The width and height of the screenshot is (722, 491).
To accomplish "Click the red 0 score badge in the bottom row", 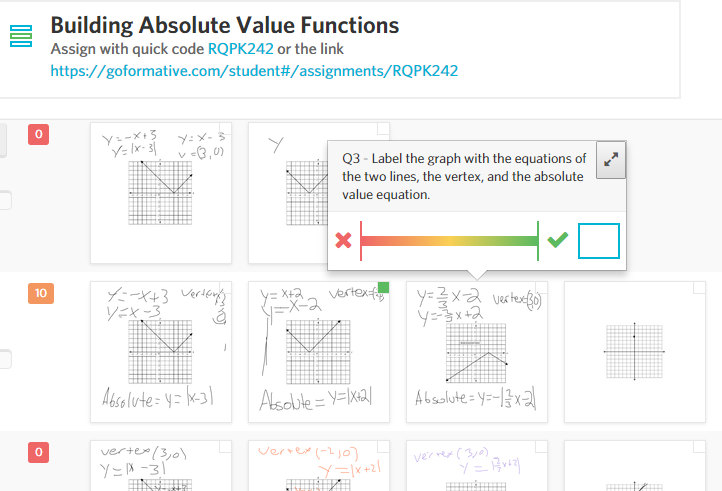I will click(x=39, y=452).
